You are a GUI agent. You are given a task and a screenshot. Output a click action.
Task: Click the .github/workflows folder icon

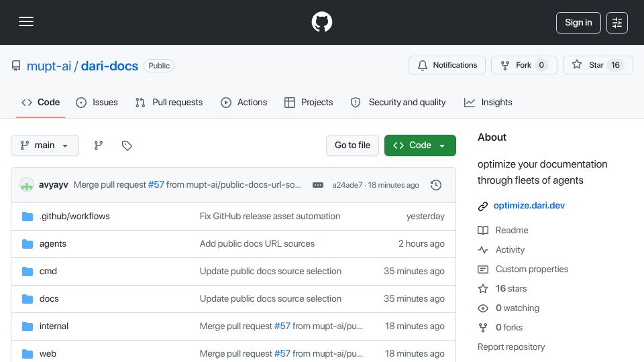point(28,217)
